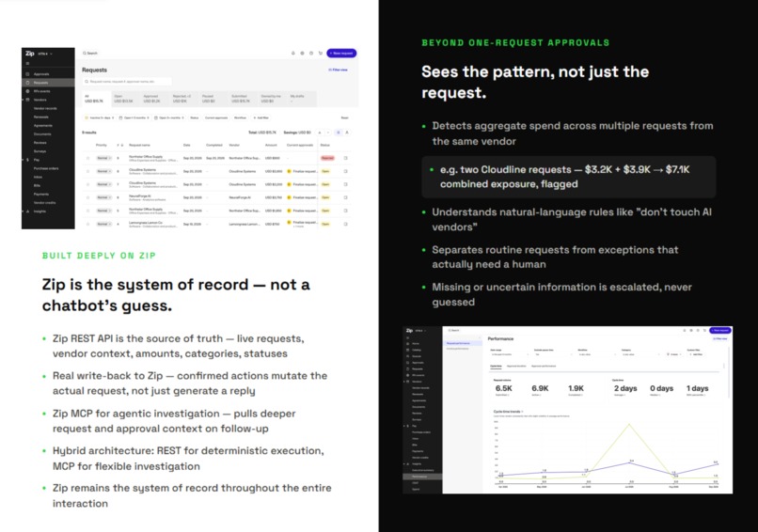Click the 'BUILT DEEPLY ON ZIP' green heading
The width and height of the screenshot is (758, 532).
tap(99, 256)
